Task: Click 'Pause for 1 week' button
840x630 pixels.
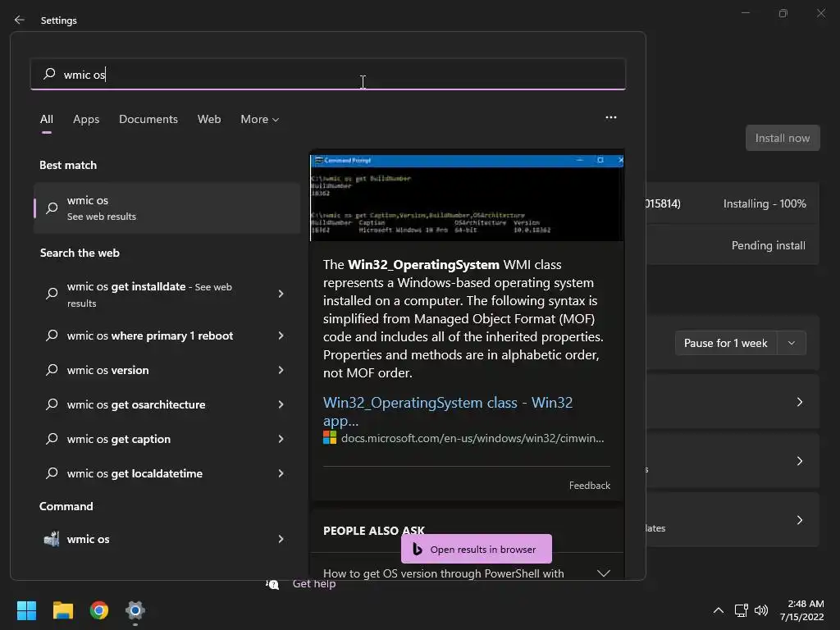Action: 725,344
